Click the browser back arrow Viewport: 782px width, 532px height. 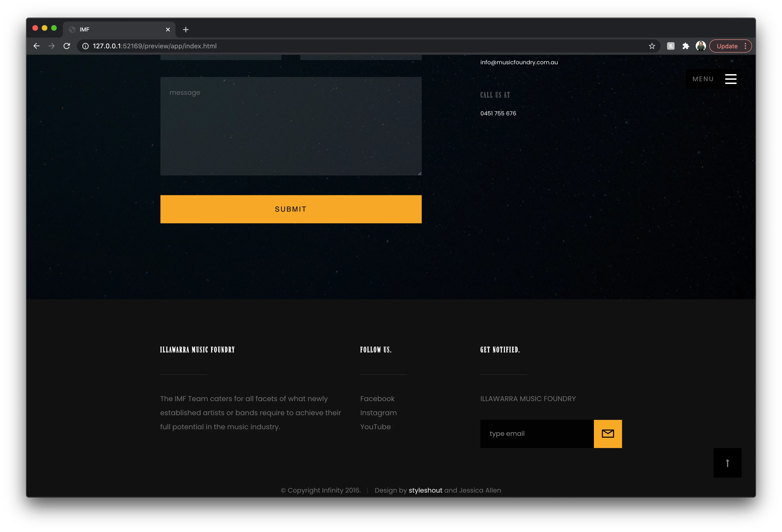click(x=37, y=46)
